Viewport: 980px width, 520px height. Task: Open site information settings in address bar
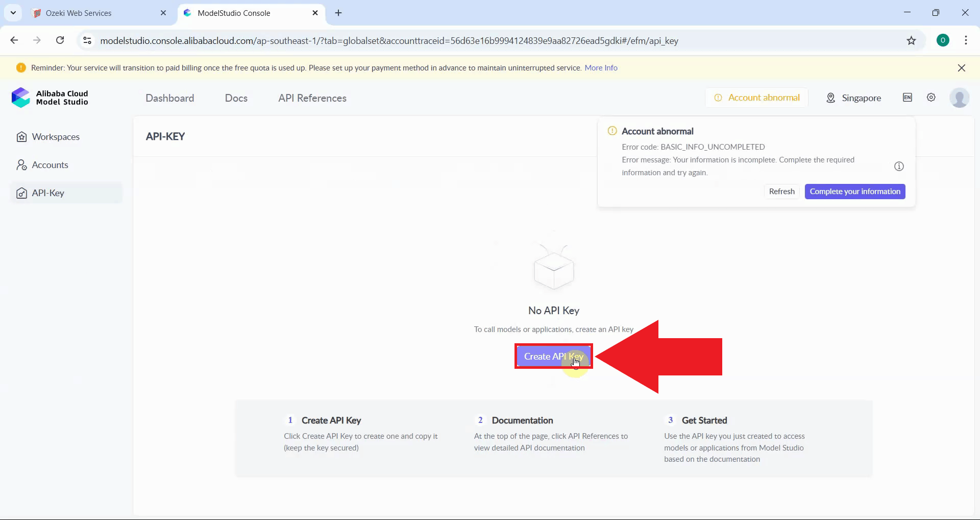tap(87, 41)
